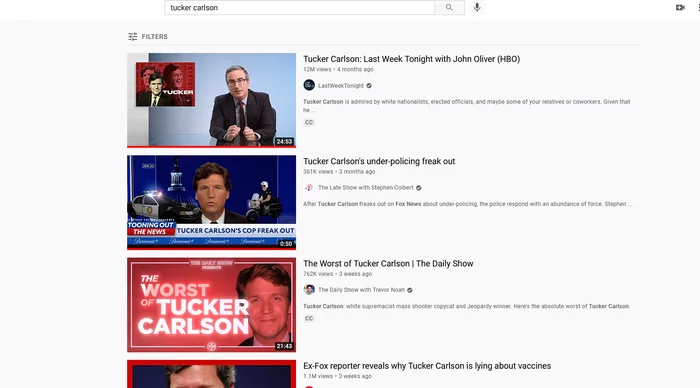The height and width of the screenshot is (388, 700).
Task: Click The Daily Show channel avatar
Action: pyautogui.click(x=309, y=290)
